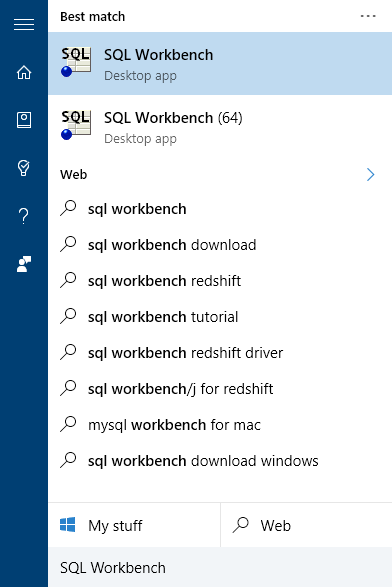Click search icon beside "sql workbench tutorial"
The height and width of the screenshot is (587, 392).
[68, 316]
